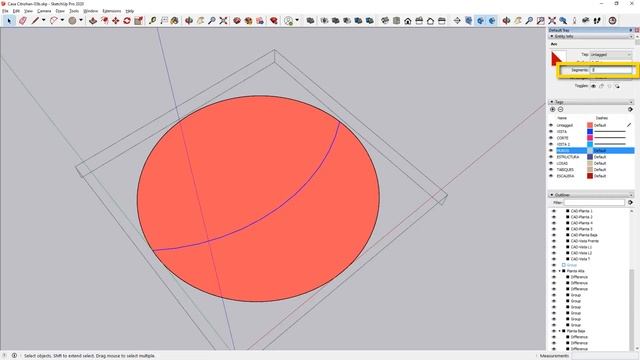Choose the Paint Bucket tool
This screenshot has height=360, width=640.
(175, 20)
